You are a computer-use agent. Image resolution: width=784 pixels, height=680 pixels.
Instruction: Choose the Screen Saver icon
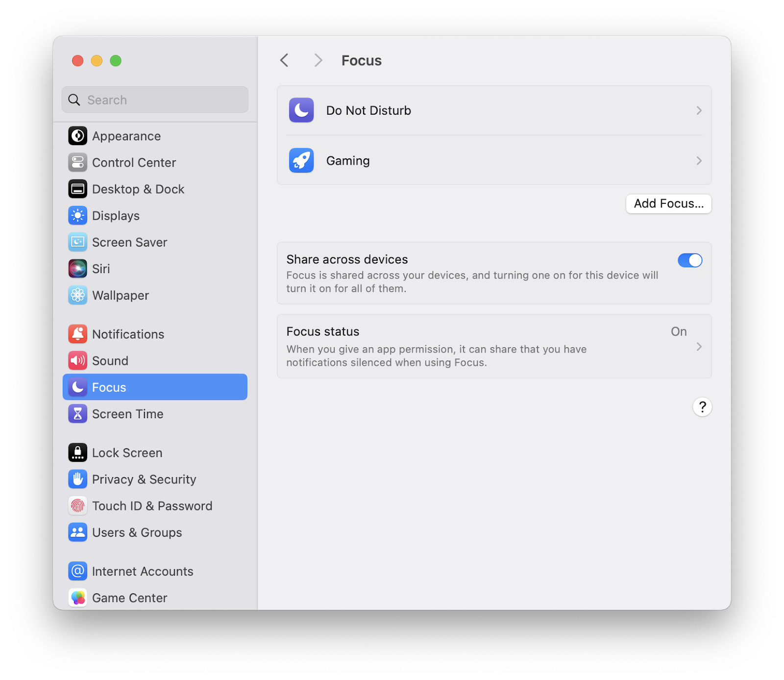pyautogui.click(x=77, y=242)
